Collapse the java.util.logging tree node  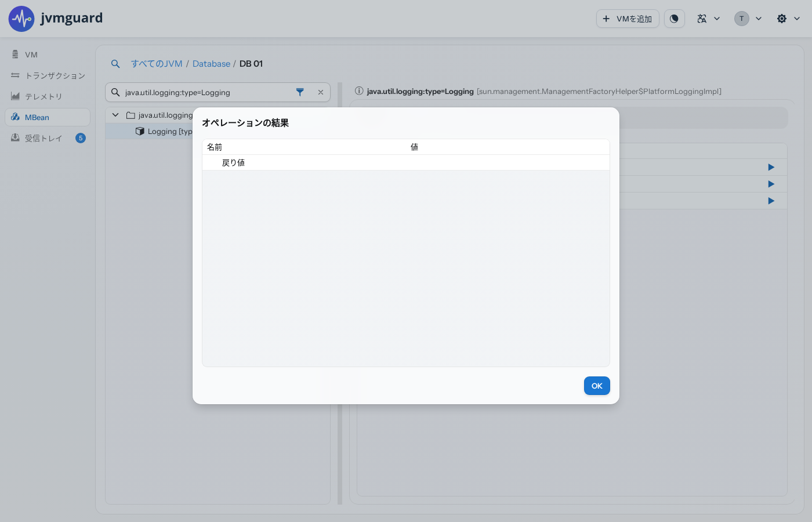click(x=115, y=115)
